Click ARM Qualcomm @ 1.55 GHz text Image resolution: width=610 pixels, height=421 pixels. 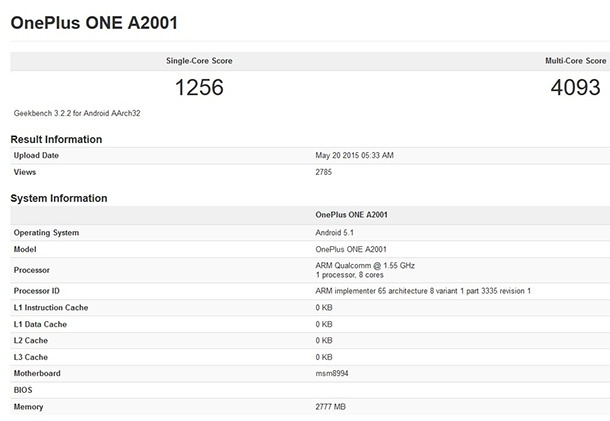tap(365, 265)
